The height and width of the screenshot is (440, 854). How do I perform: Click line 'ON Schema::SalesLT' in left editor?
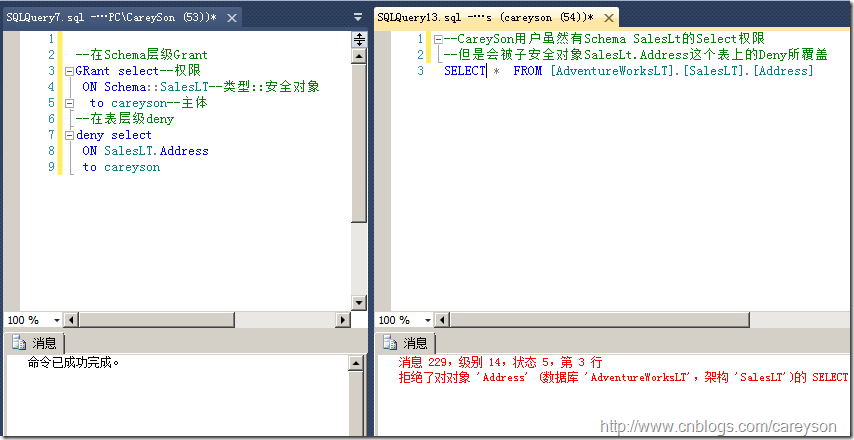[x=200, y=87]
